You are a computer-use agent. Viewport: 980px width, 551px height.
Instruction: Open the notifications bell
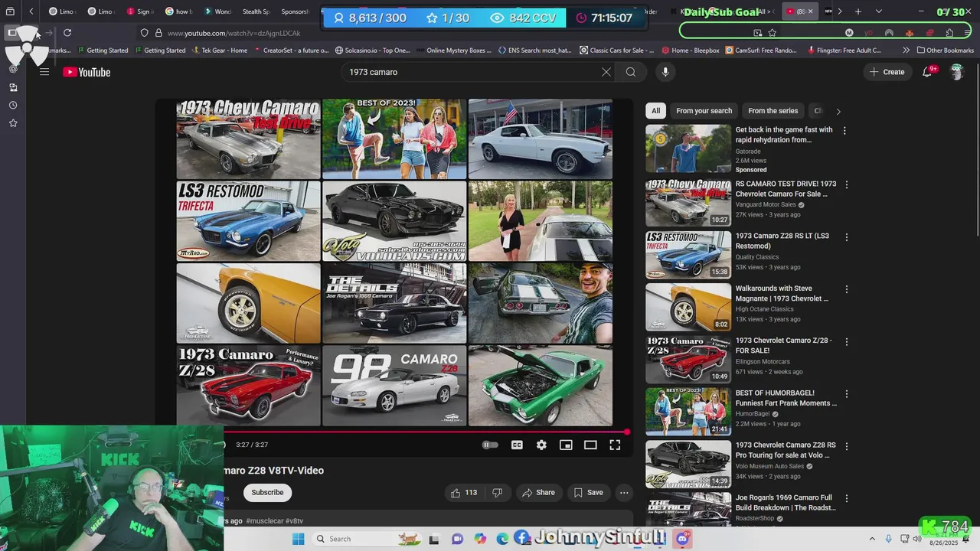click(x=927, y=72)
